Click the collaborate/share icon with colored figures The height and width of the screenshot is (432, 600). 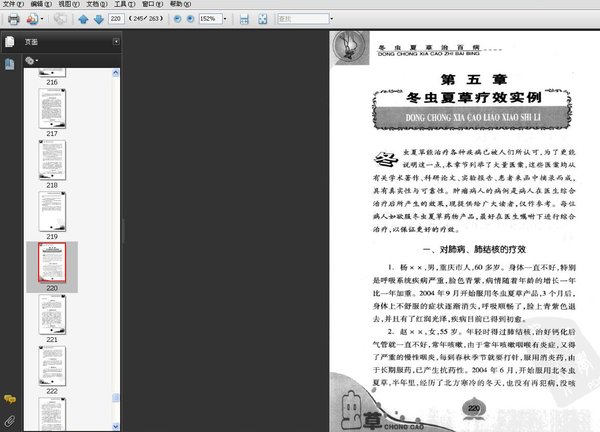click(33, 19)
